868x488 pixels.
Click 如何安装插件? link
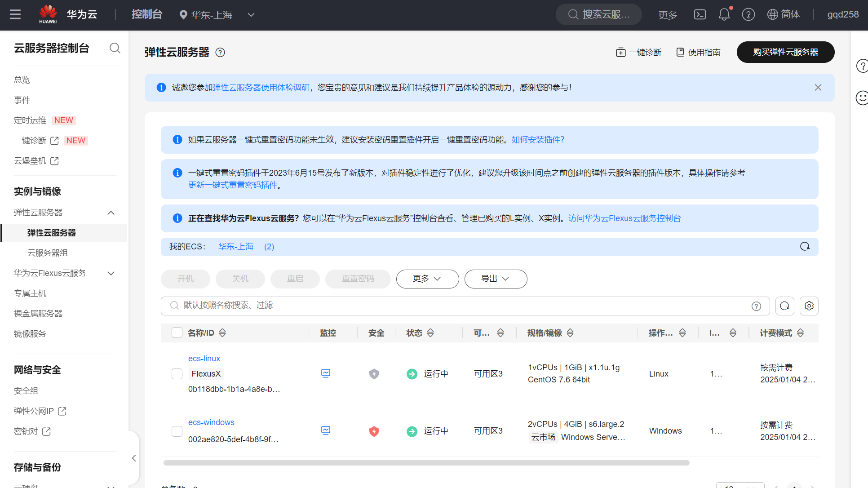[538, 140]
